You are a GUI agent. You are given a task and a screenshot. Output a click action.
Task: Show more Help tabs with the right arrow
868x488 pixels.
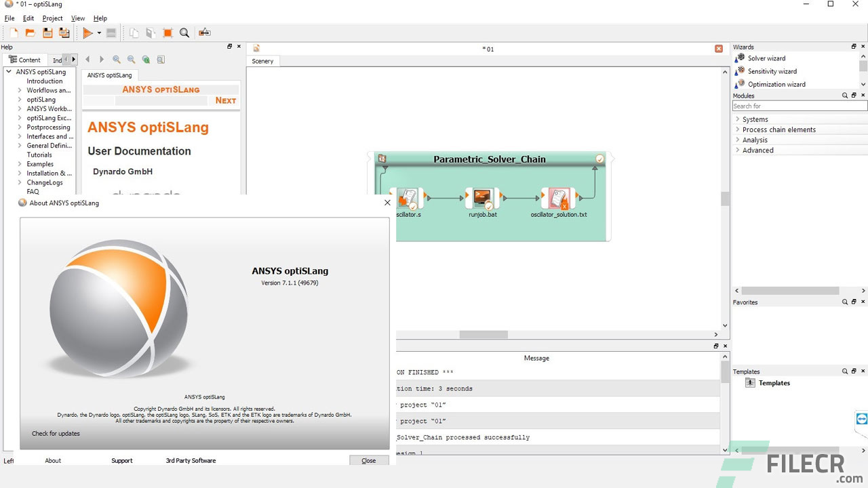click(x=74, y=60)
